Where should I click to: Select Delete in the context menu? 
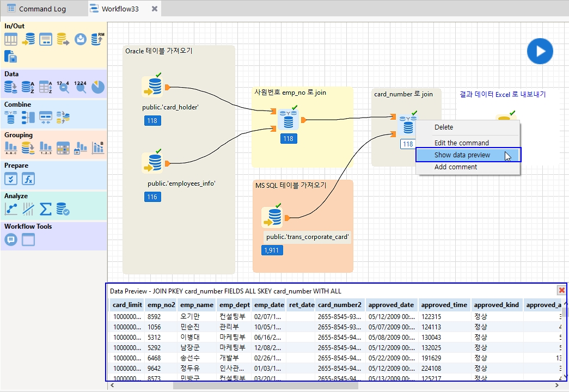[443, 127]
